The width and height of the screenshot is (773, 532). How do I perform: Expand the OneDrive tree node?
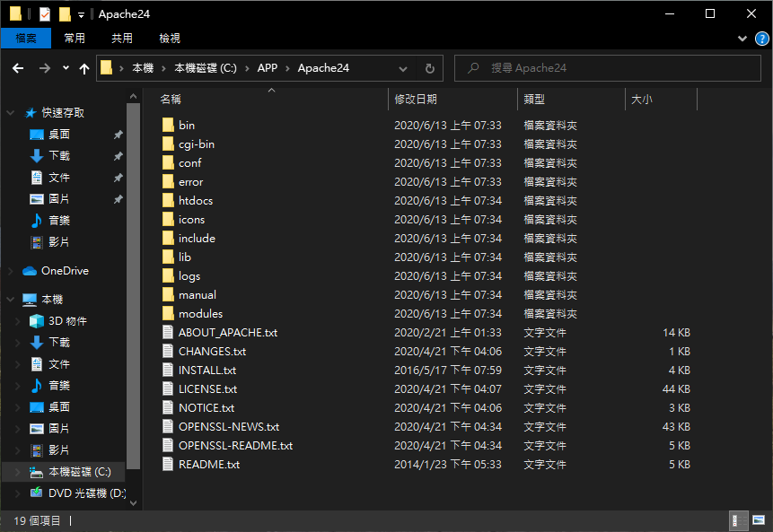pos(11,271)
